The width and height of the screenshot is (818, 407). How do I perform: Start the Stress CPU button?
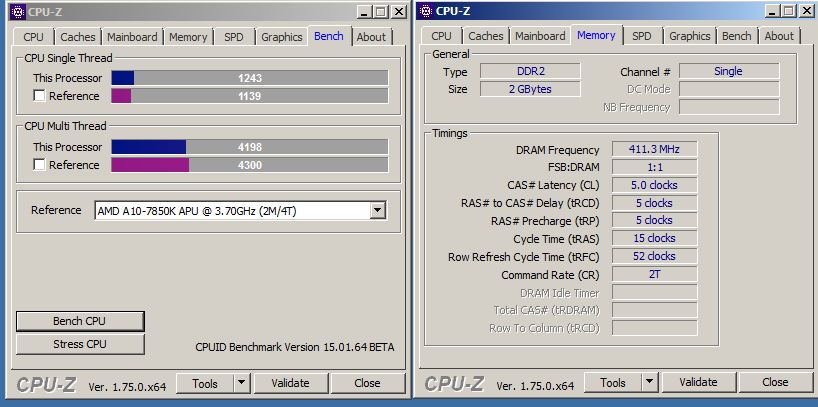(80, 344)
